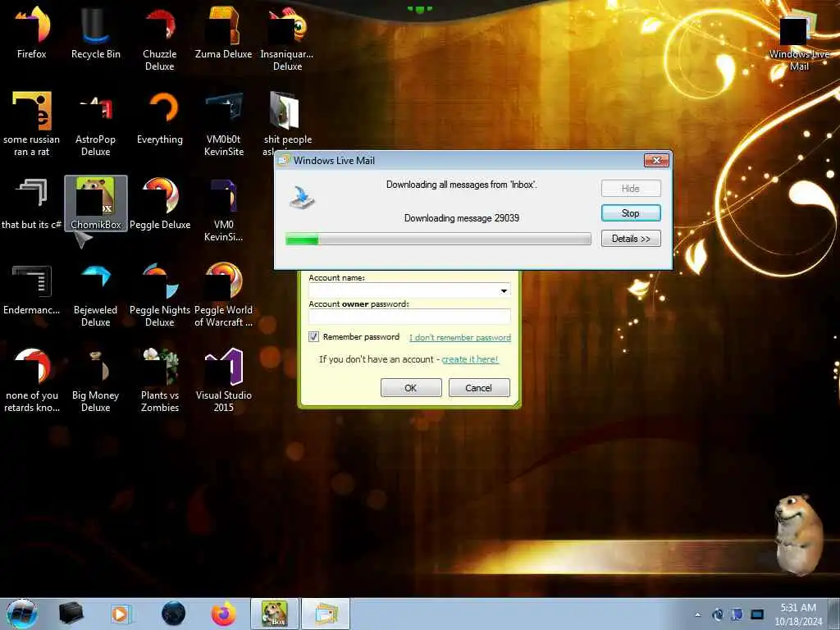The width and height of the screenshot is (840, 630).
Task: Open Firefox from the taskbar
Action: pos(223,614)
